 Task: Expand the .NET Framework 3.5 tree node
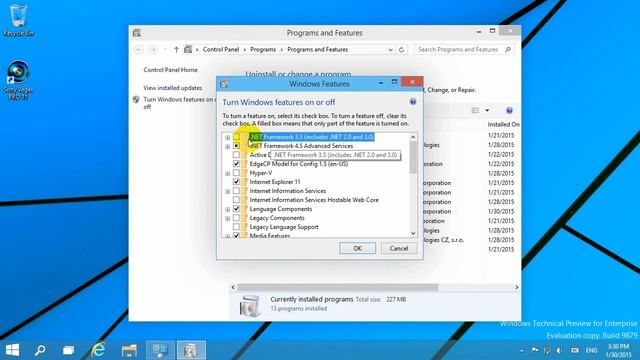[x=228, y=138]
